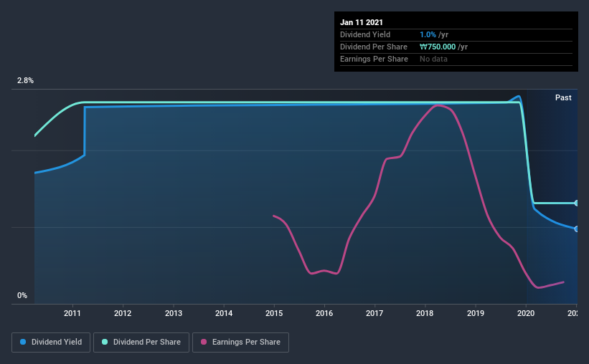
Task: Click the No data earnings value
Action: [x=433, y=59]
